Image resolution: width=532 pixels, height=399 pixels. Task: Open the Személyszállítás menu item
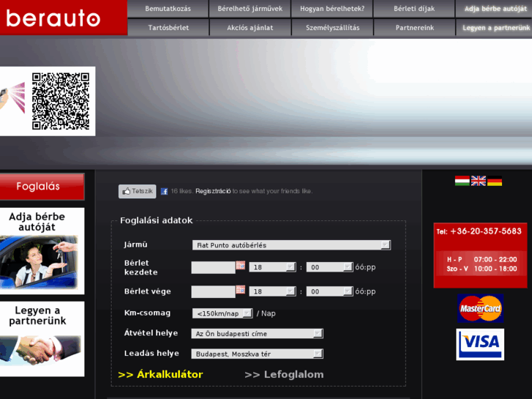(x=332, y=28)
